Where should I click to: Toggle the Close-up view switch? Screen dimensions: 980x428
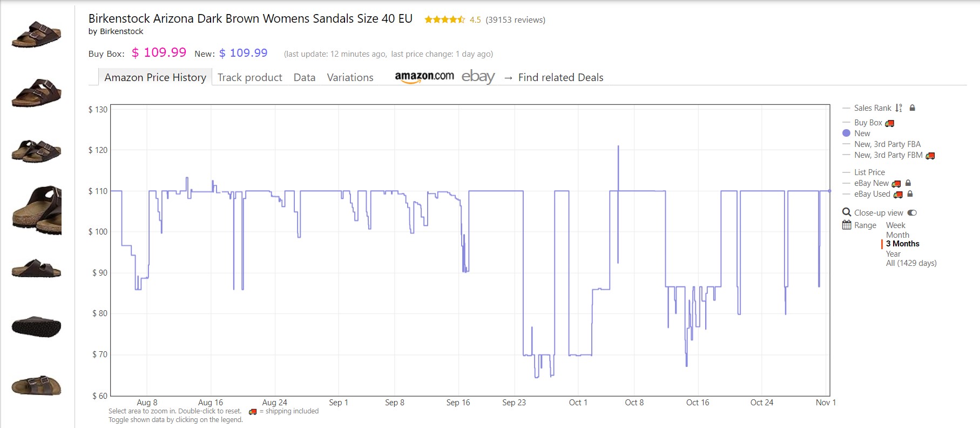(912, 213)
